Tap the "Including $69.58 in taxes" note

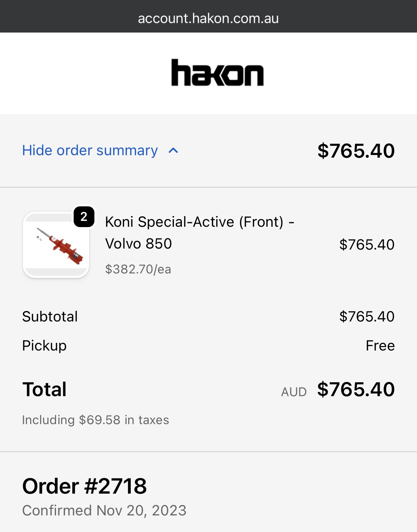click(95, 420)
